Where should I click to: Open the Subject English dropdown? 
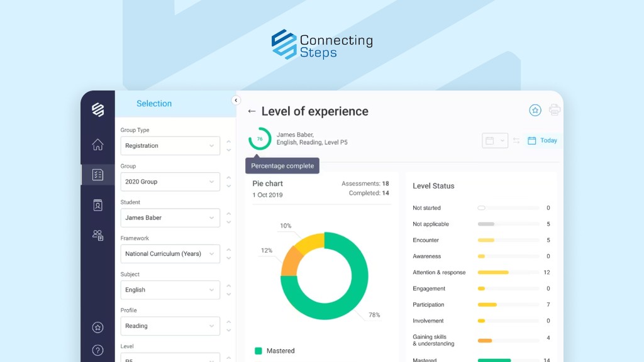[170, 290]
